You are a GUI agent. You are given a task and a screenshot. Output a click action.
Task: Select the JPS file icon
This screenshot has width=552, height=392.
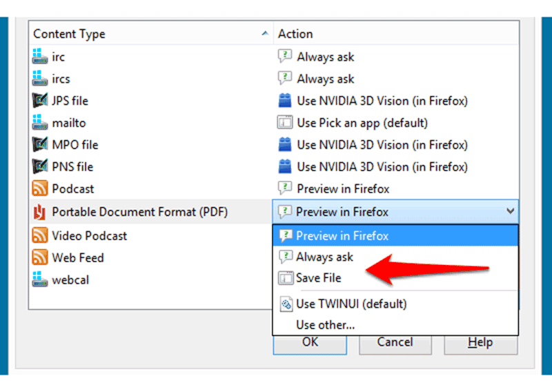(40, 100)
